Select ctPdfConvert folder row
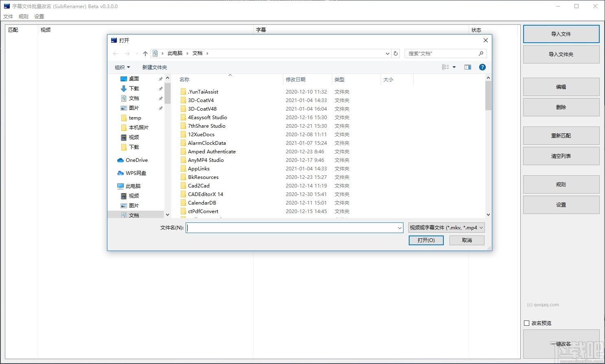 (265, 211)
